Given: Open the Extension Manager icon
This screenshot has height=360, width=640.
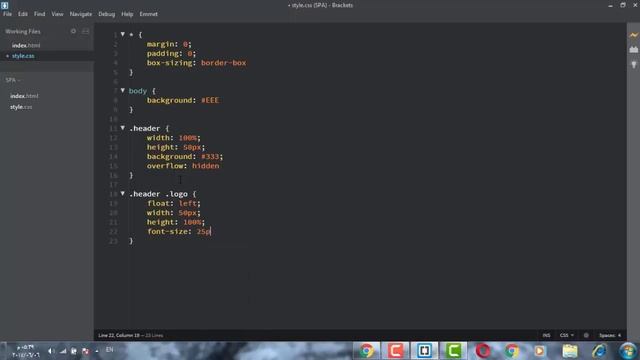Looking at the screenshot, I should [633, 49].
